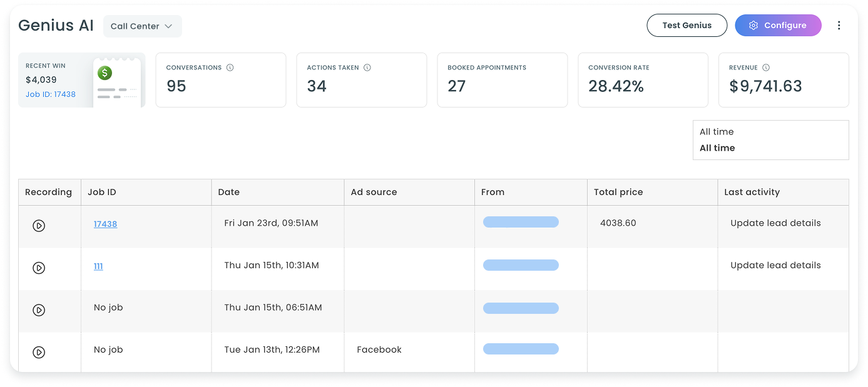
Task: Open the Job ID: 17438 recent win link
Action: (51, 94)
